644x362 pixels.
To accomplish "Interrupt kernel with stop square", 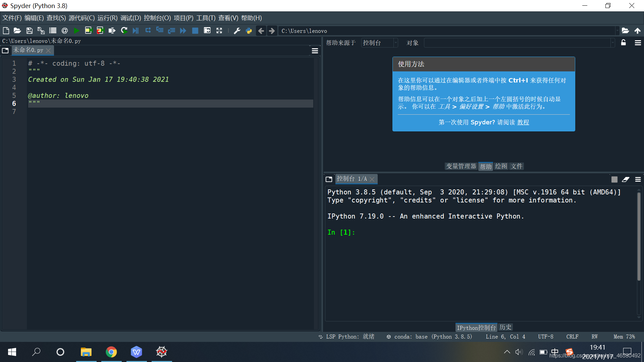I will pos(614,180).
